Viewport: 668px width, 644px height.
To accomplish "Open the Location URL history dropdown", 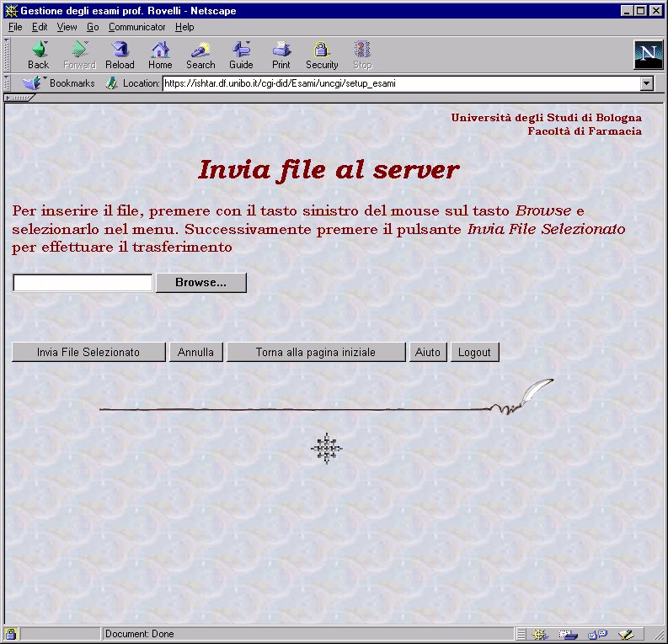I will 647,83.
